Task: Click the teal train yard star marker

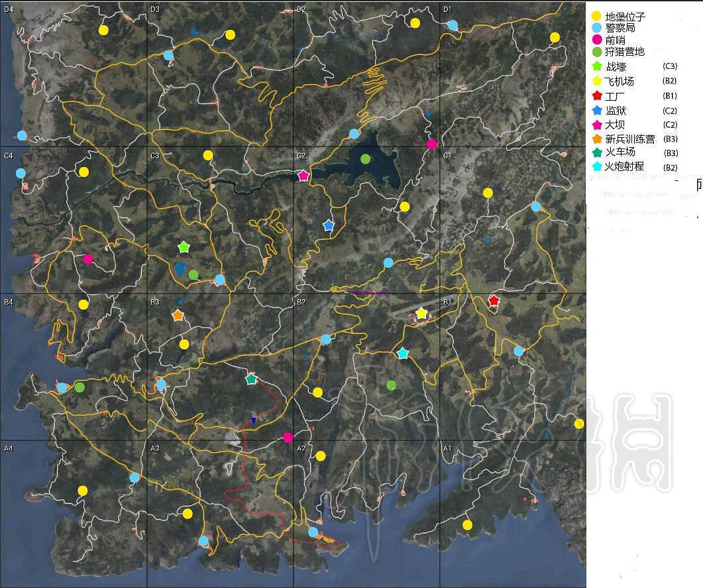Action: (251, 379)
